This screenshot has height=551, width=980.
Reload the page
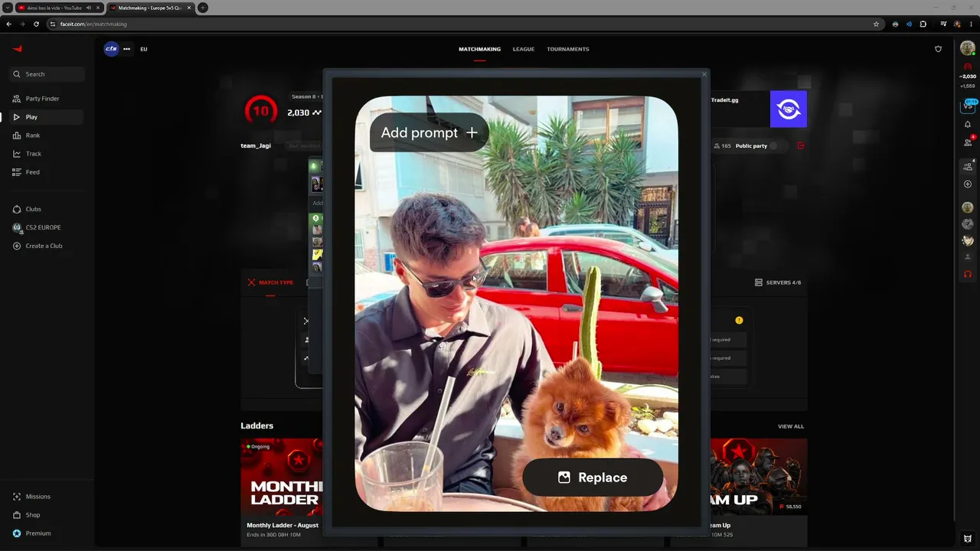(36, 24)
